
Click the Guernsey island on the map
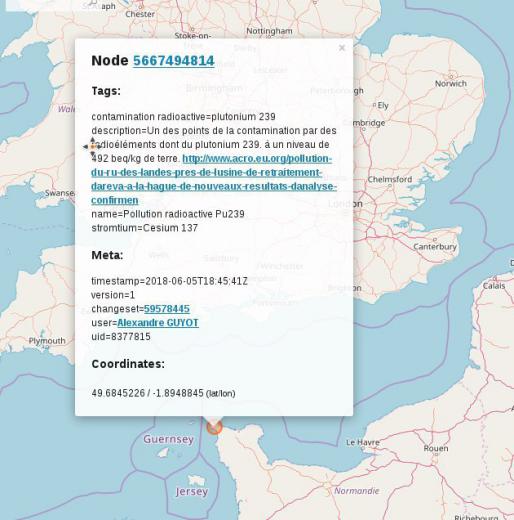[163, 453]
